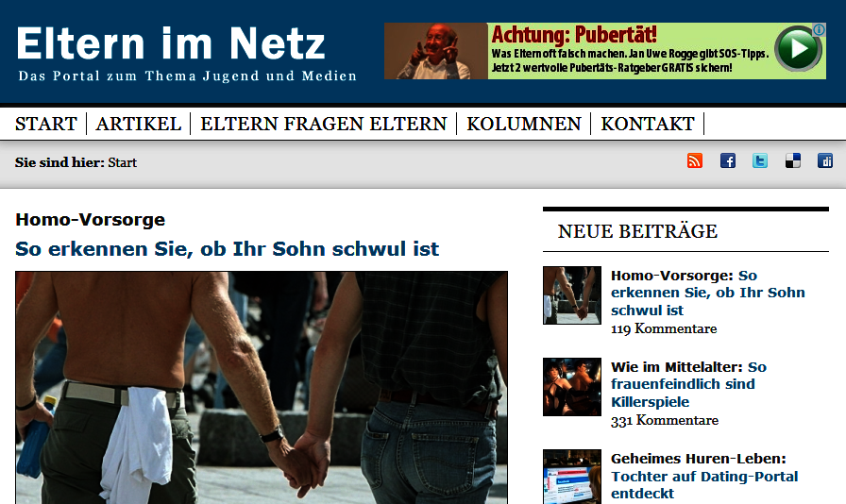Click the Twitter icon
Image resolution: width=846 pixels, height=504 pixels.
tap(760, 160)
